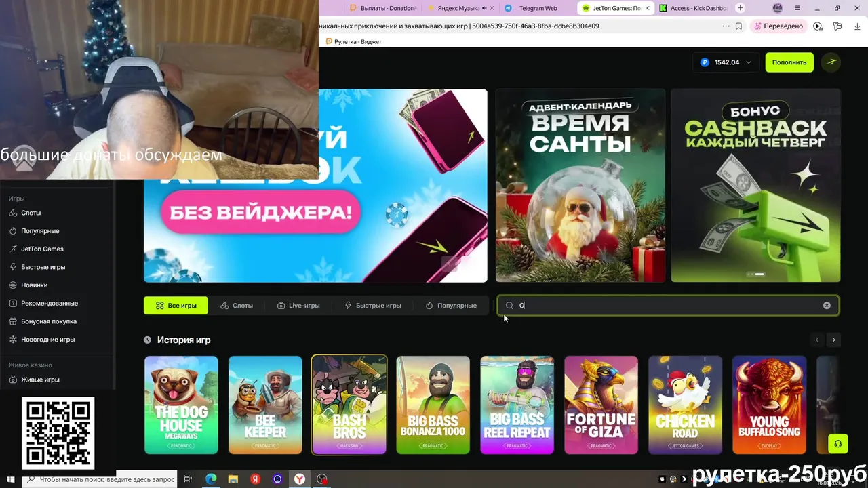Focus the game search input field

pos(668,306)
